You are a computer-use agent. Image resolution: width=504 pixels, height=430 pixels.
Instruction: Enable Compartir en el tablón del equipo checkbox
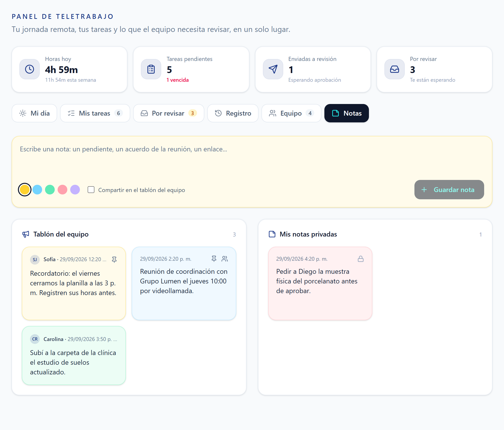coord(91,190)
